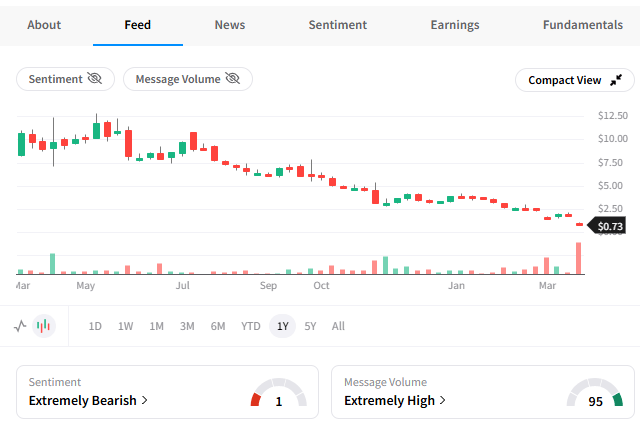Expand the Extremely Bearish chevron
Viewport: 640px width, 425px height.
point(145,400)
